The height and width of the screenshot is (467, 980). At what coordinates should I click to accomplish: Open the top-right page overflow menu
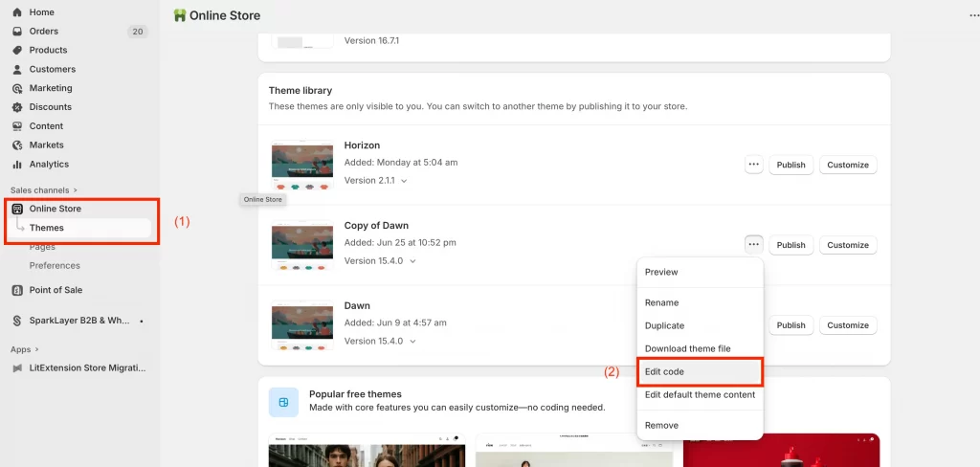[973, 15]
